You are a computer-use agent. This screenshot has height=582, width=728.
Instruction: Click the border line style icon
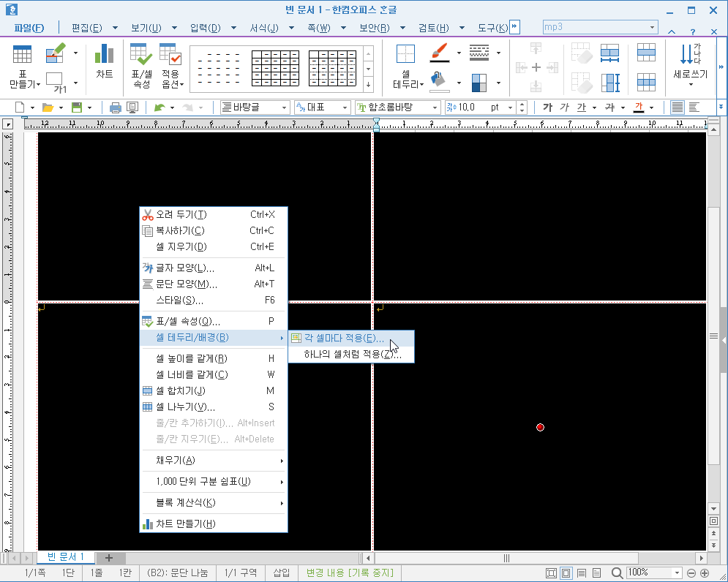pyautogui.click(x=479, y=53)
